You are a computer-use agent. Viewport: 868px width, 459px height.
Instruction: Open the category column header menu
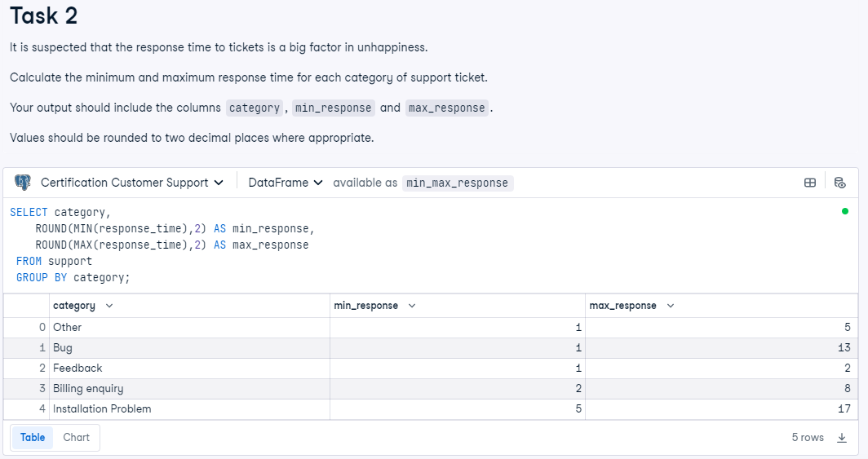(109, 306)
